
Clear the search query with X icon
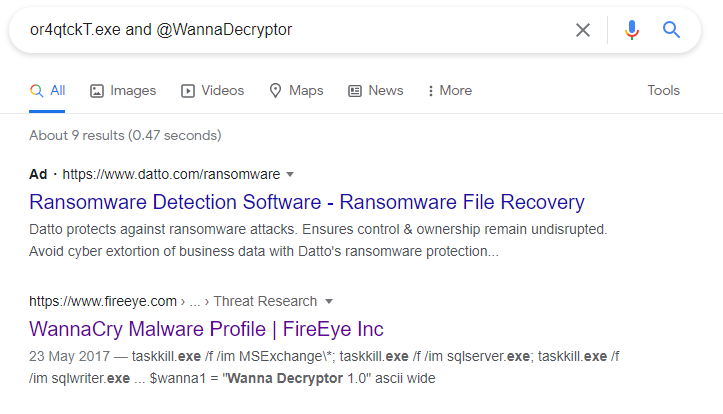pos(583,30)
